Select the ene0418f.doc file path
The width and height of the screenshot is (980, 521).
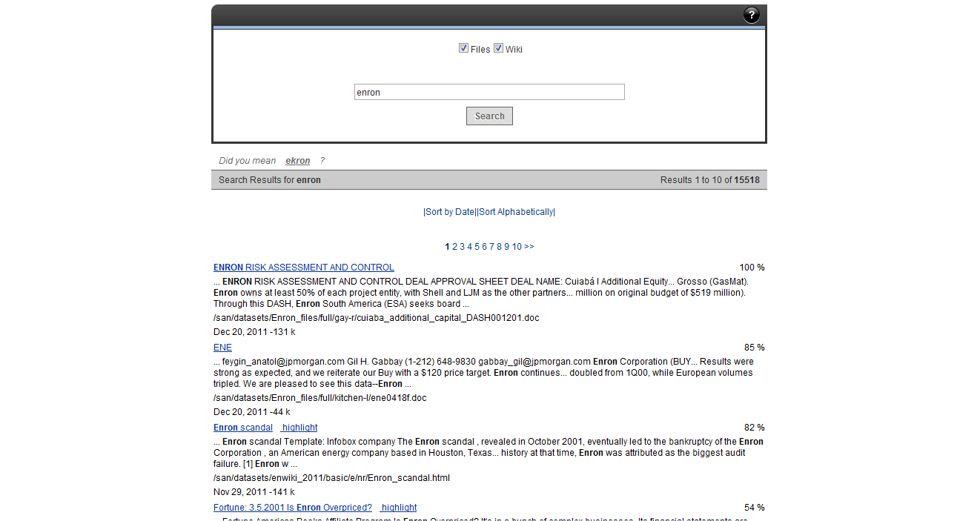[320, 398]
